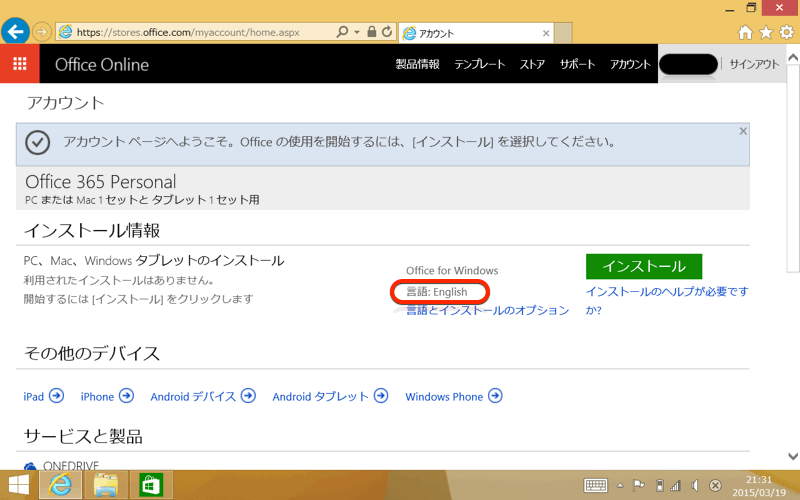Image resolution: width=800 pixels, height=500 pixels.
Task: Click the browser back arrow button
Action: tap(15, 32)
